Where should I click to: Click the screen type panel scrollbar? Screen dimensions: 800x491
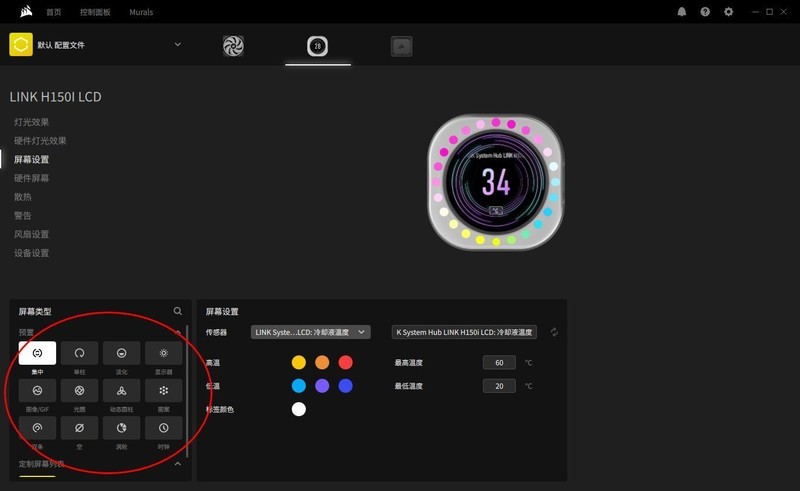(x=187, y=392)
